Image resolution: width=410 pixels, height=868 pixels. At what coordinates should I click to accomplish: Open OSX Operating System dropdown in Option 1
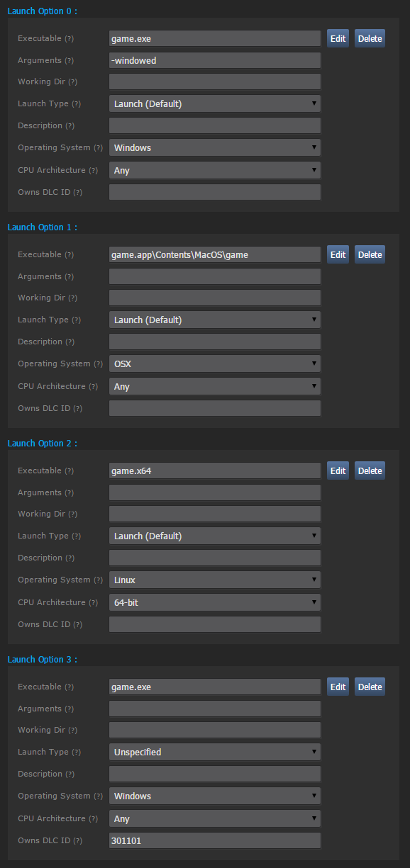coord(215,363)
